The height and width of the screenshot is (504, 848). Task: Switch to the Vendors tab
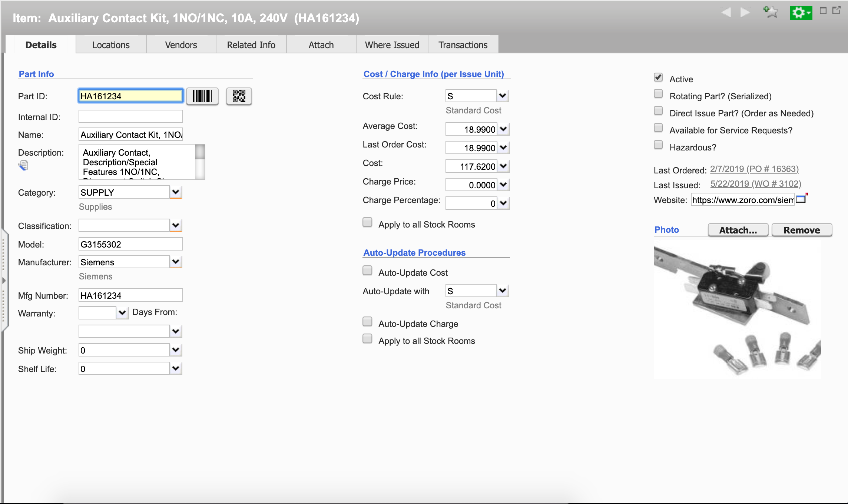[181, 45]
